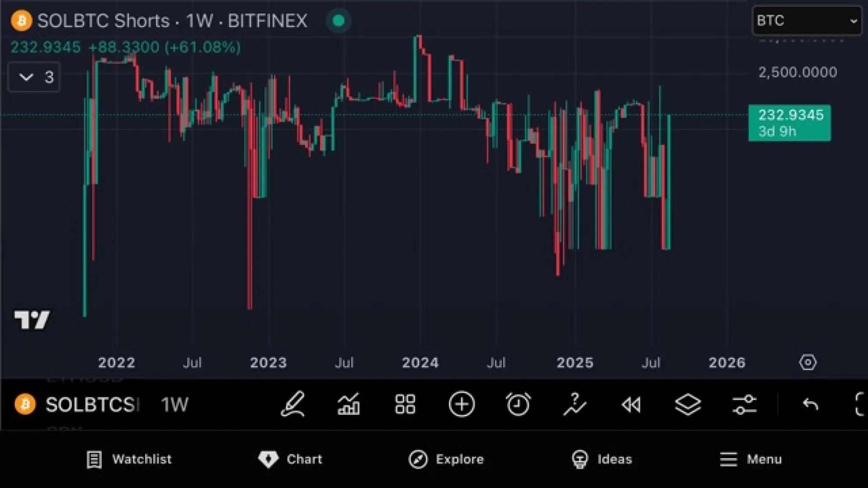The image size is (868, 488).
Task: Switch to the Watchlist tab
Action: coord(129,459)
